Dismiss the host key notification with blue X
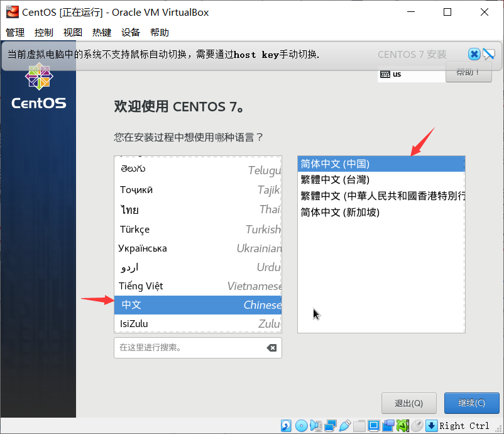Screen dimensions: 504x434 pos(474,53)
